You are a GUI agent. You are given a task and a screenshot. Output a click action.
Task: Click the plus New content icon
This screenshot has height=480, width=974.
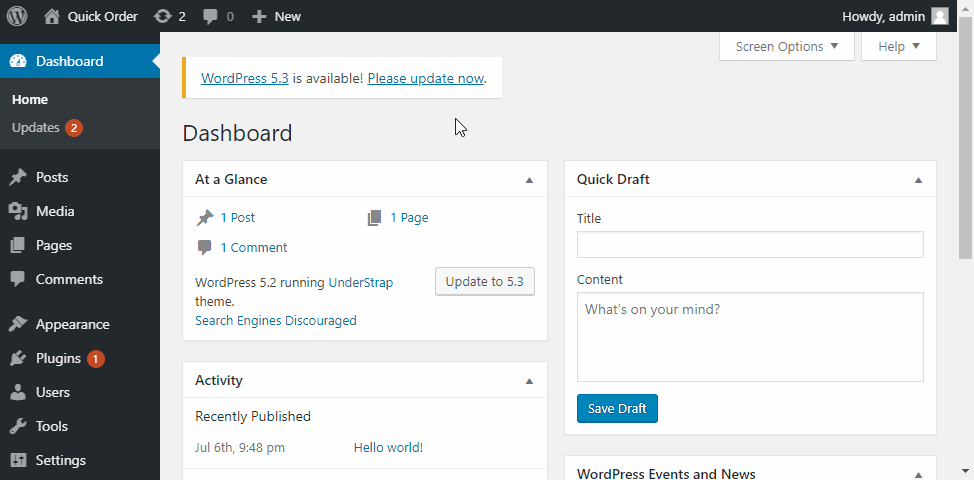(259, 16)
